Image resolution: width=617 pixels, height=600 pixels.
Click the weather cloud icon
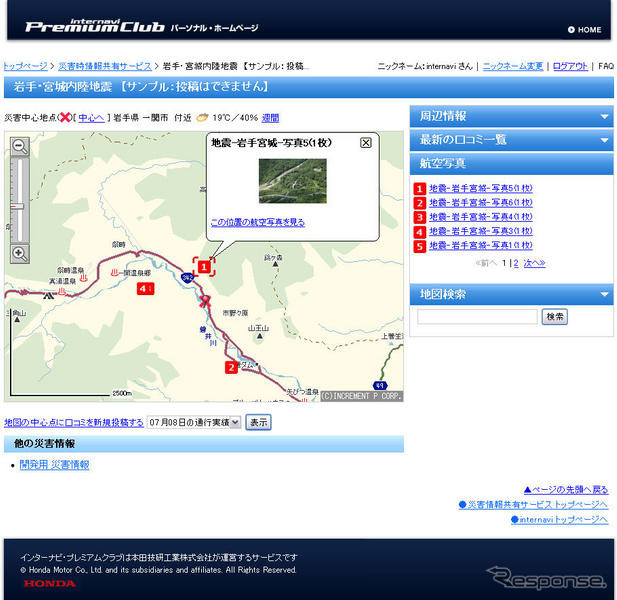(x=202, y=117)
